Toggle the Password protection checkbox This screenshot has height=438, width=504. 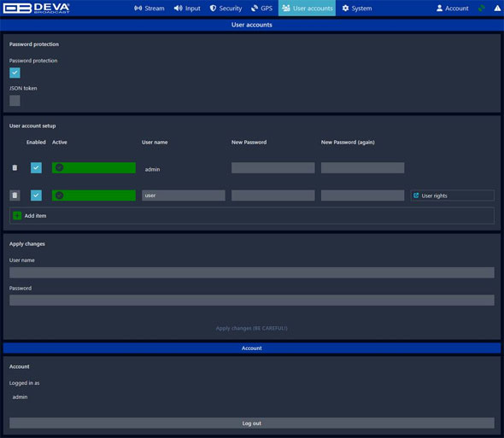point(15,73)
